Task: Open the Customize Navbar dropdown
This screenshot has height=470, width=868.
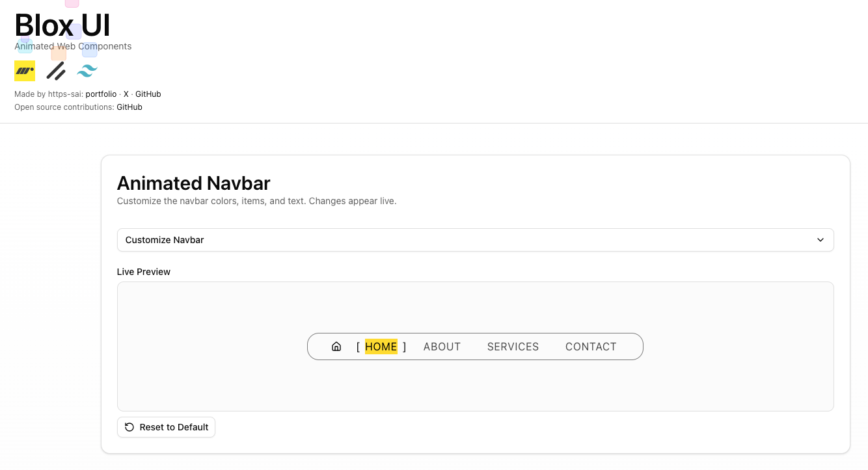Action: (x=475, y=240)
